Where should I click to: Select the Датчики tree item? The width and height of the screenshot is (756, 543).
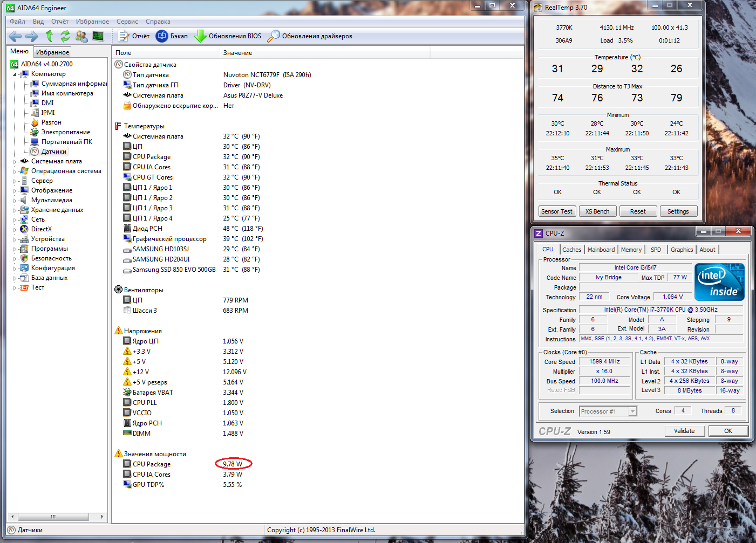pos(49,152)
